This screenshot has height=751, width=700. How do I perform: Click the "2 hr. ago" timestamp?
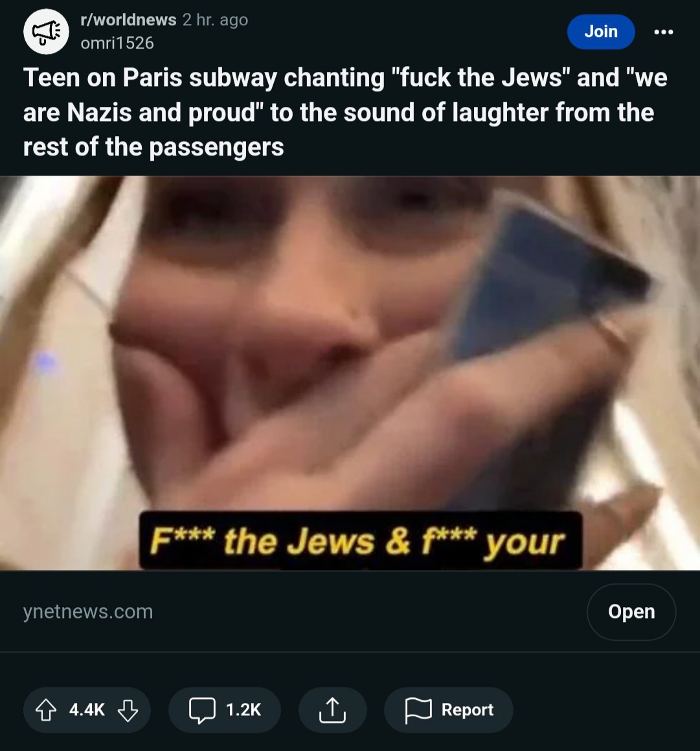pyautogui.click(x=216, y=19)
